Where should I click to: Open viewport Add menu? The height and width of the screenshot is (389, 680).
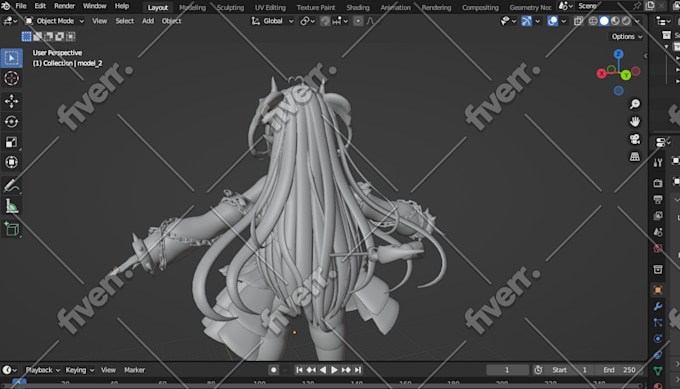[x=148, y=21]
